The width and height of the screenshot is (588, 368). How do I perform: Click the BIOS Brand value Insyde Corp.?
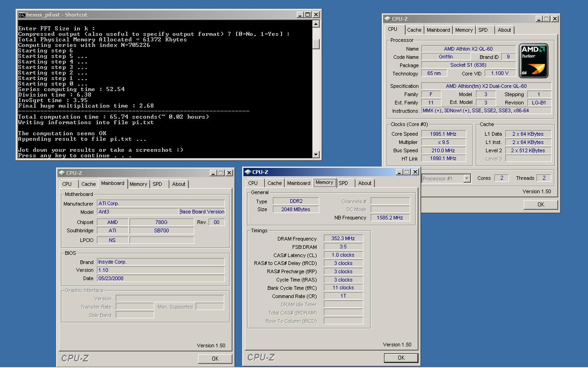[x=161, y=262]
